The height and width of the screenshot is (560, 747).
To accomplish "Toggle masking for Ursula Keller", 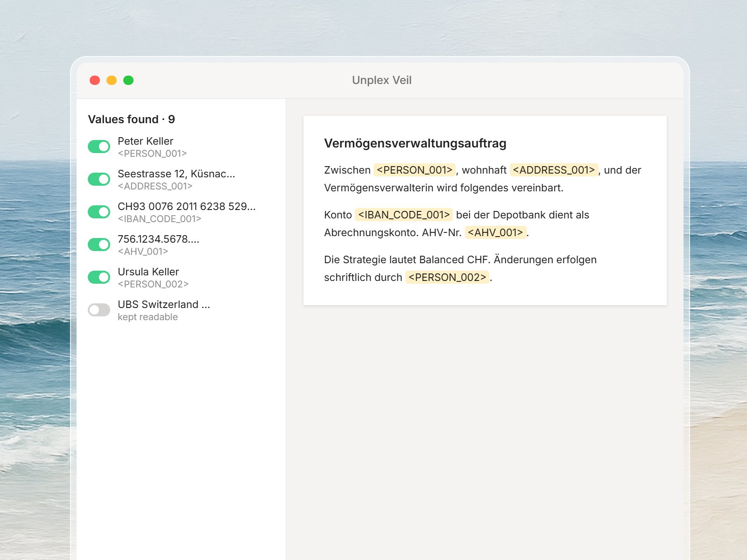I will pos(99,277).
